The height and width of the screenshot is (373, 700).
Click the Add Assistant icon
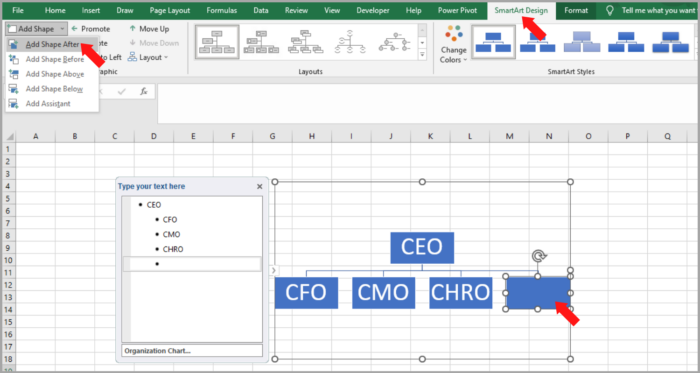[x=14, y=104]
